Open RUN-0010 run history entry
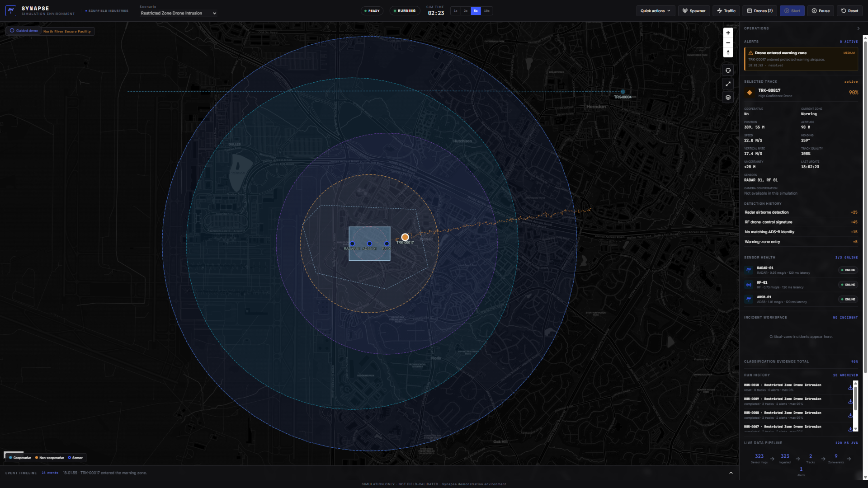868x488 pixels. [795, 387]
